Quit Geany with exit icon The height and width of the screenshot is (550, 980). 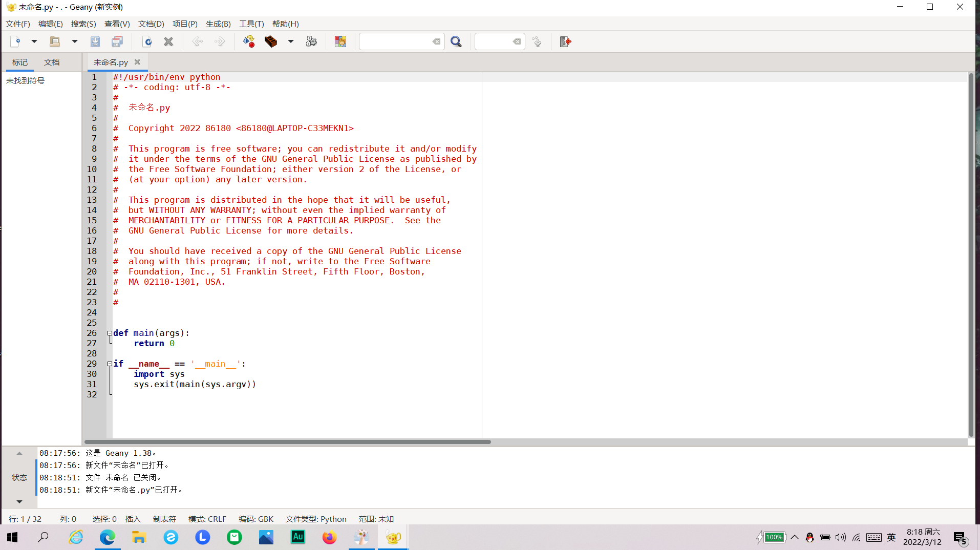point(565,41)
